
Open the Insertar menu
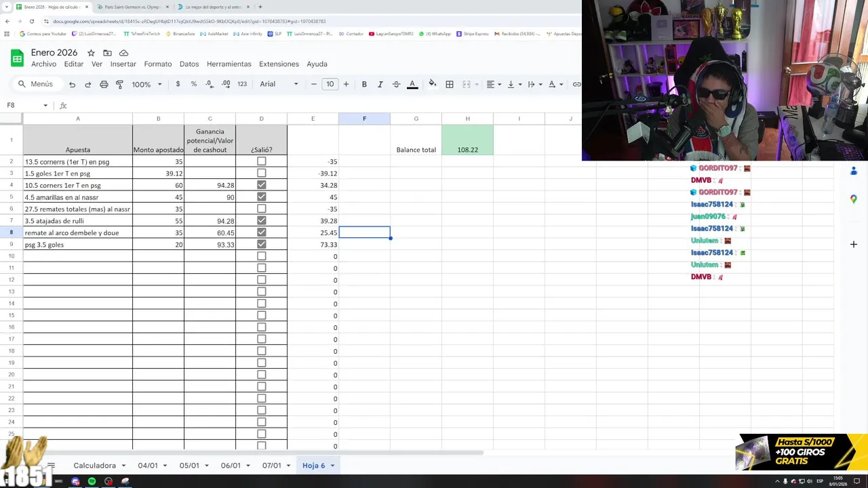123,64
